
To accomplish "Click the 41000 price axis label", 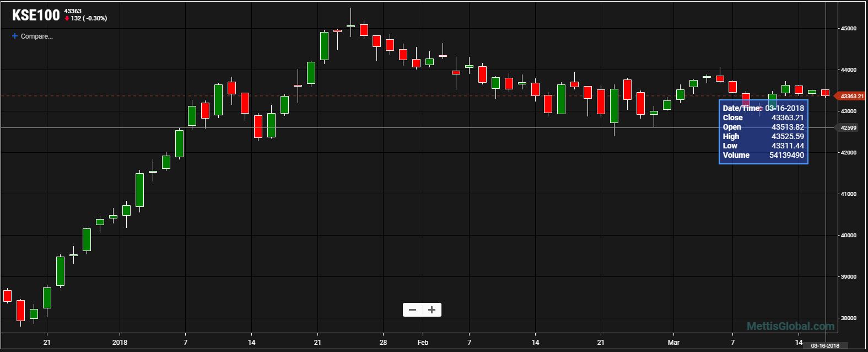I will 849,194.
